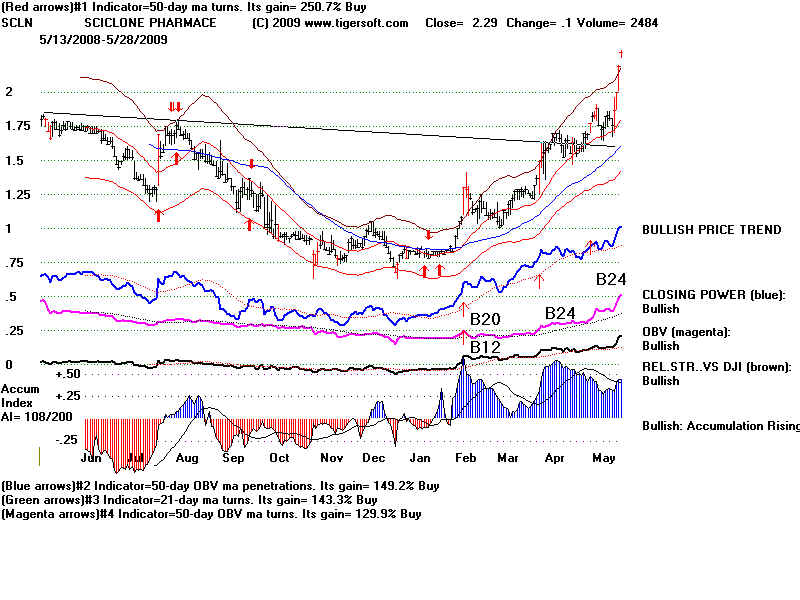Click the REL.STR..VS DJI (brown) legend entry
800x600 pixels.
click(716, 366)
